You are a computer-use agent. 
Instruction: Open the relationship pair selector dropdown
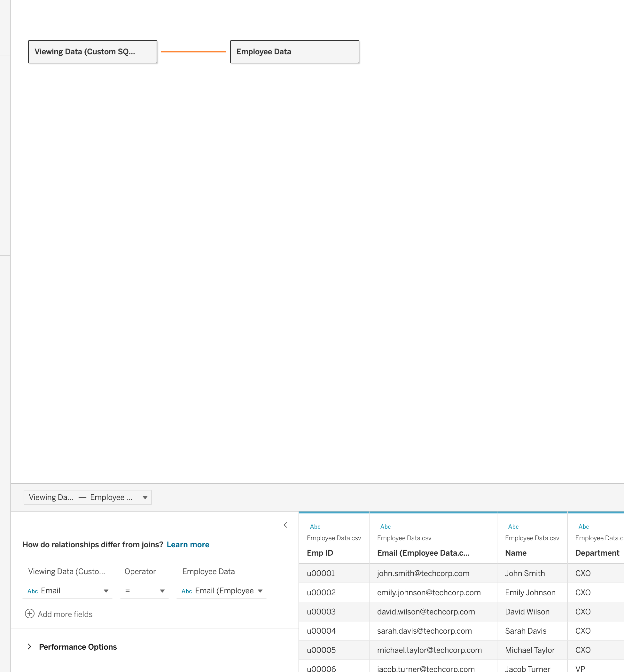(x=145, y=497)
